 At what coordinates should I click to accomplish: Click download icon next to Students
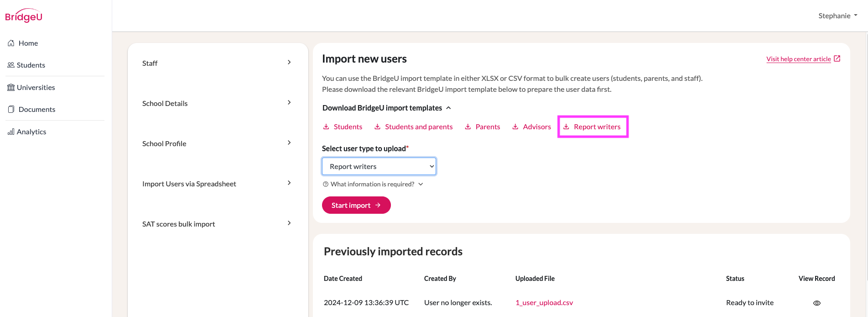(326, 127)
